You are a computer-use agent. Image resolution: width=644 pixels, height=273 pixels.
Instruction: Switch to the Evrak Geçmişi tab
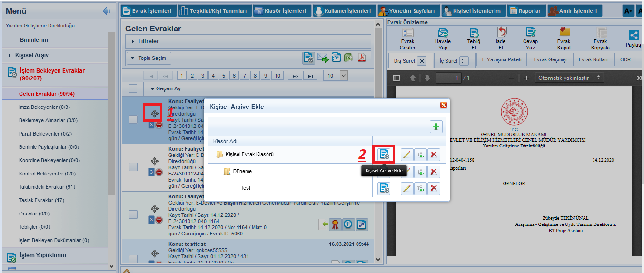point(550,60)
